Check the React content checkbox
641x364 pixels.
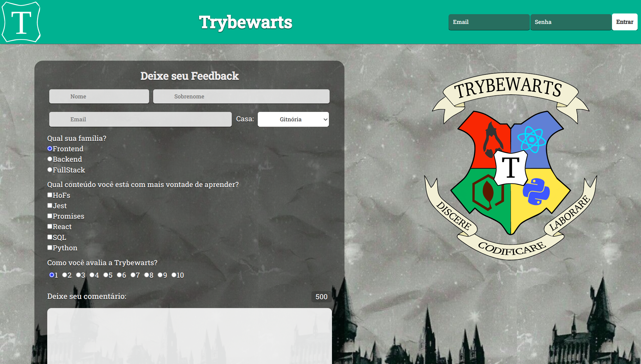coord(50,226)
